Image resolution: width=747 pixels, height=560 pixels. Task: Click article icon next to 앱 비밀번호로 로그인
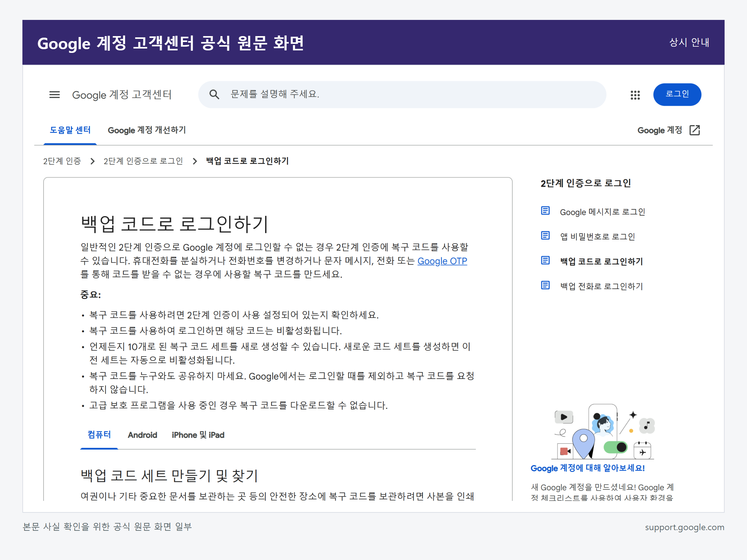coord(545,235)
